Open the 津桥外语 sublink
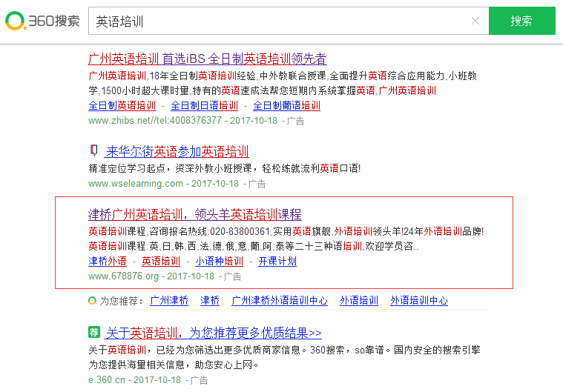Screen dimensions: 563x392 [108, 262]
